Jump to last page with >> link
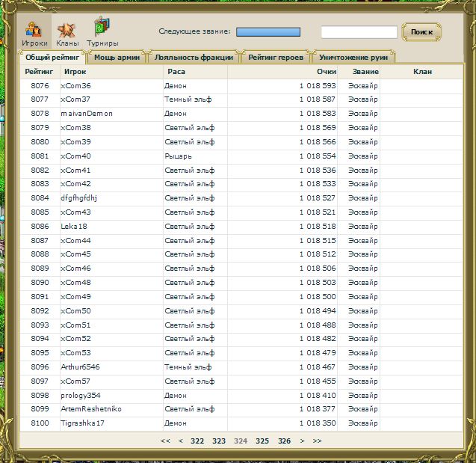 [318, 441]
